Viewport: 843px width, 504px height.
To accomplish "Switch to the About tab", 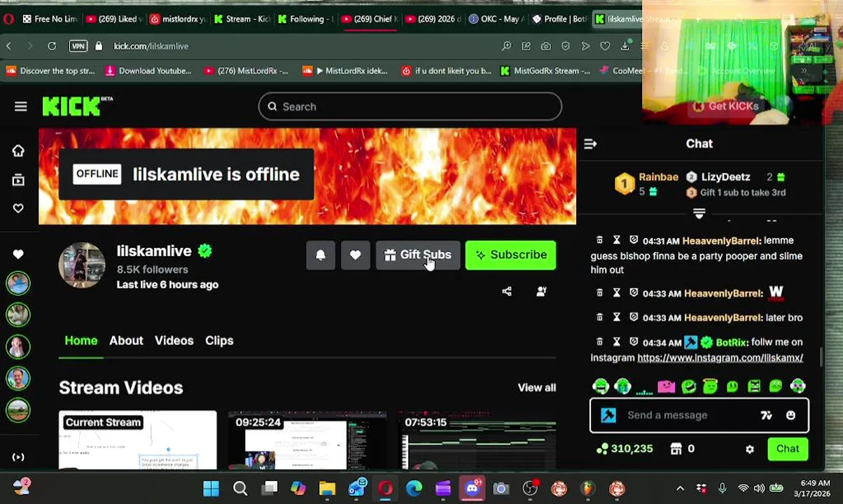I will pos(126,340).
